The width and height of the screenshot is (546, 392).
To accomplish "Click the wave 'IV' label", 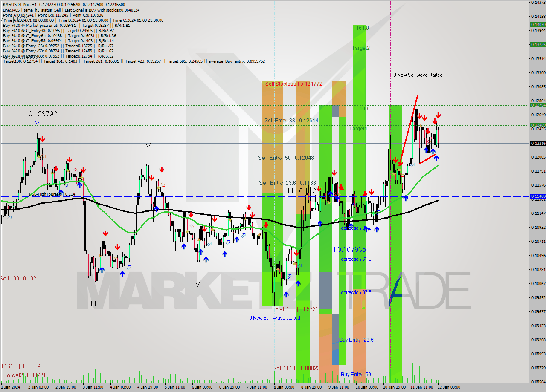I will (x=146, y=146).
